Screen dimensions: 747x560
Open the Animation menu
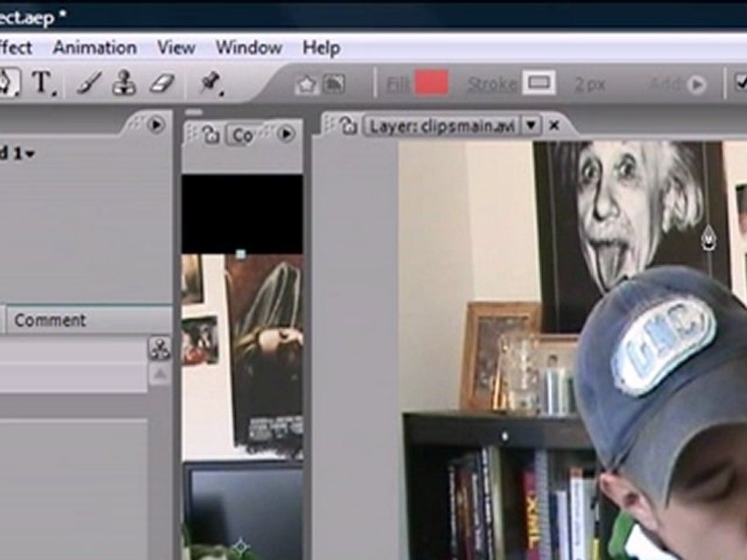pos(95,47)
